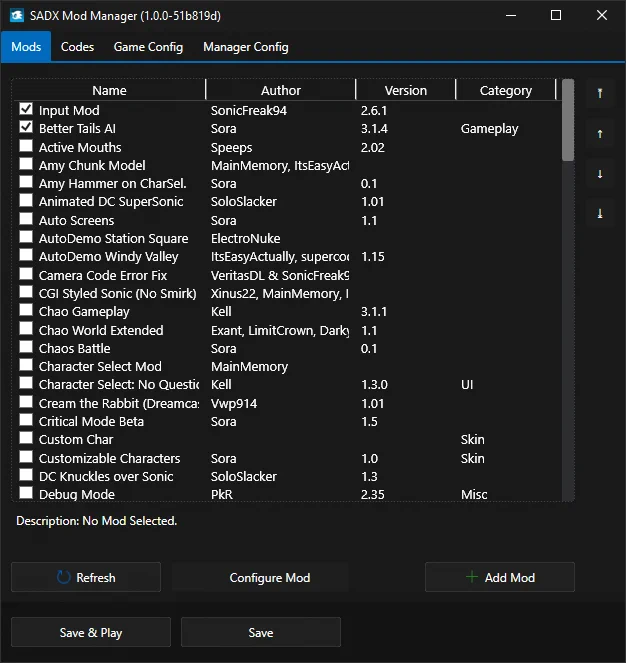Move selected mod down one position

(x=600, y=174)
